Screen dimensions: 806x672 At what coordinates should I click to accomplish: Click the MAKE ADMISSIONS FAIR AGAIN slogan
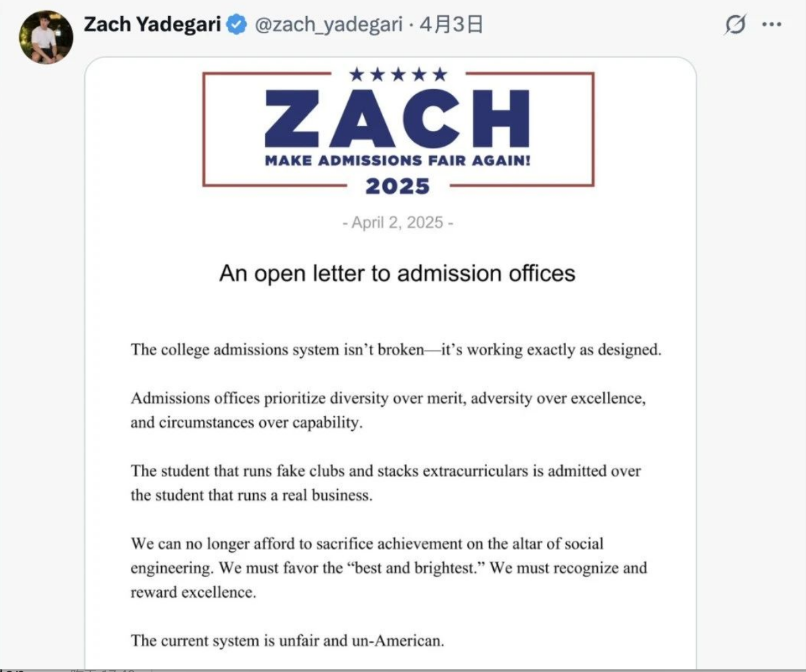click(398, 160)
